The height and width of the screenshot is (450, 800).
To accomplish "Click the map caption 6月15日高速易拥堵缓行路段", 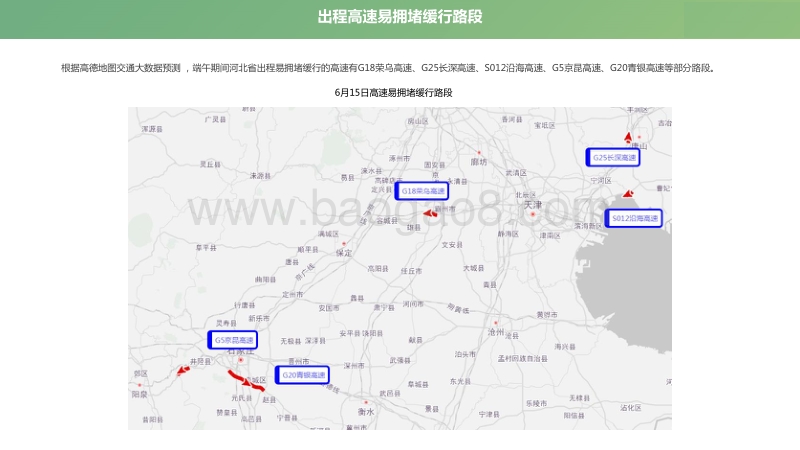I will pyautogui.click(x=393, y=92).
